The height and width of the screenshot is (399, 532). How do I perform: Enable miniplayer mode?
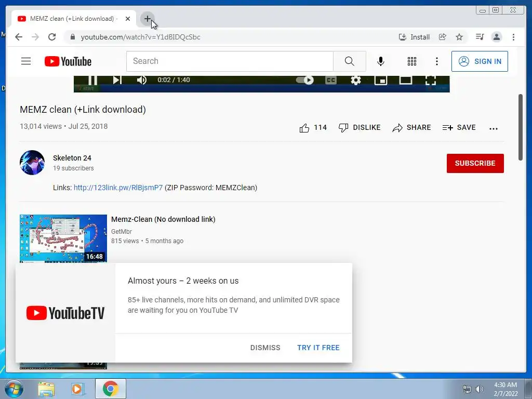tap(381, 80)
